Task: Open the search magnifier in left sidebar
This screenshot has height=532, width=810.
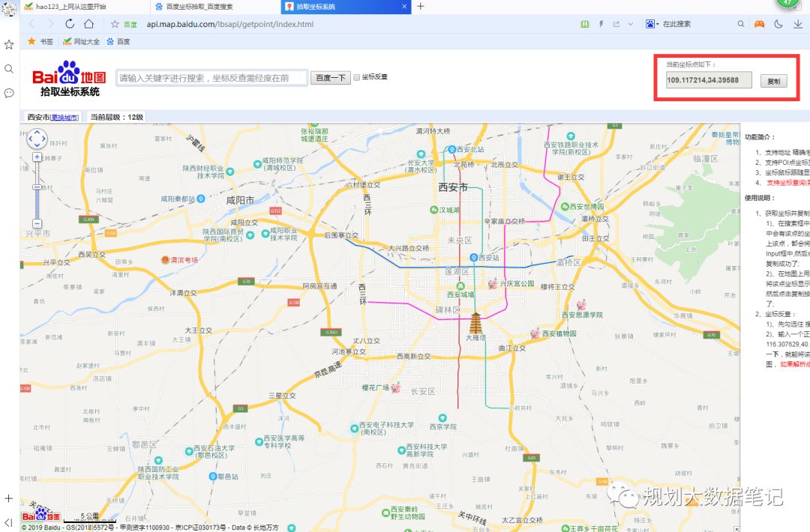Action: pos(9,69)
